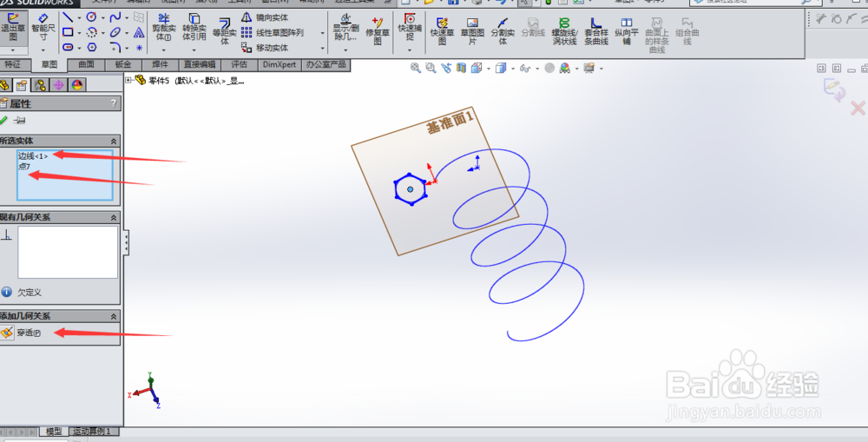Click Trim Entities (剪裁实体) tool

coord(163,28)
